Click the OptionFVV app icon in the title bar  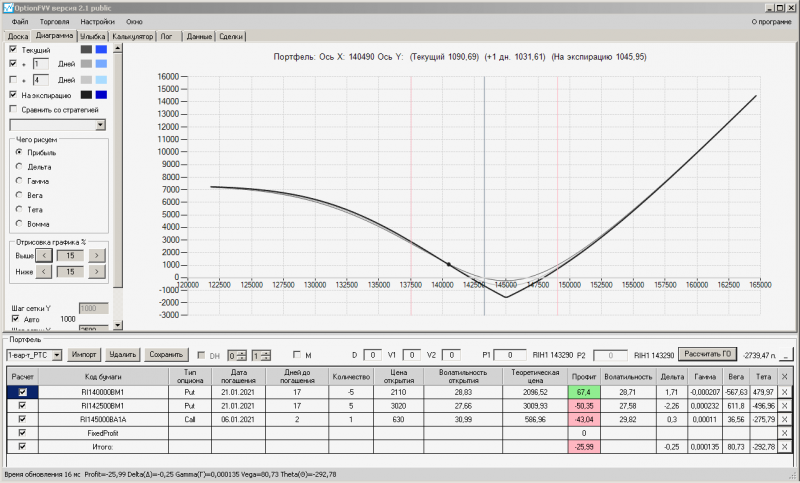coord(8,8)
